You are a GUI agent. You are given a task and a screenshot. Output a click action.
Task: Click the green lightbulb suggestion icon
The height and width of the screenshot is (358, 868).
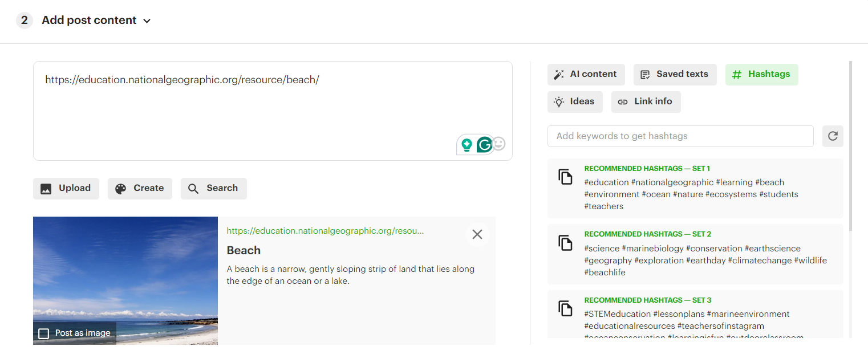pos(467,145)
